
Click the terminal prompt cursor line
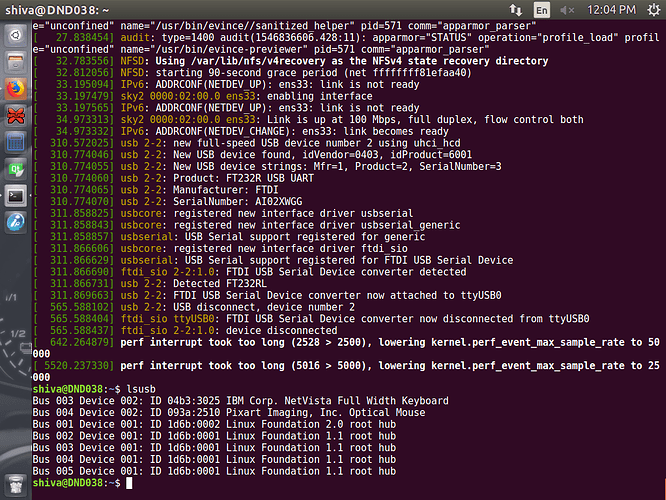(x=82, y=483)
